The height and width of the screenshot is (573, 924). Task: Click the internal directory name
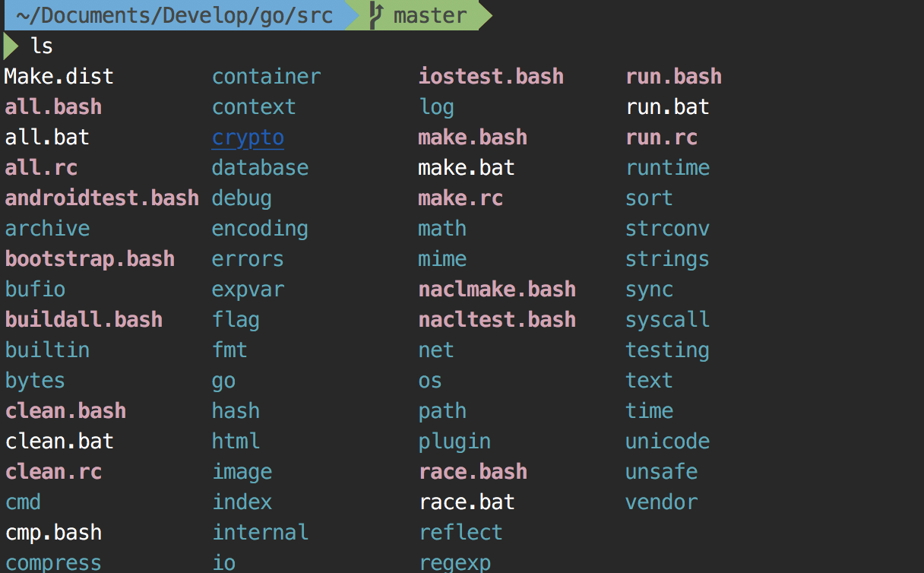(260, 533)
